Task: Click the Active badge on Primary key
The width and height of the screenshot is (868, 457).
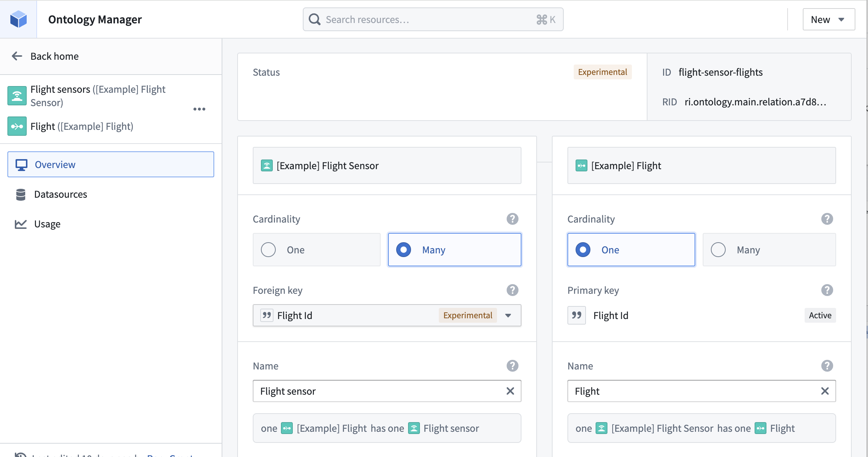Action: [x=820, y=315]
